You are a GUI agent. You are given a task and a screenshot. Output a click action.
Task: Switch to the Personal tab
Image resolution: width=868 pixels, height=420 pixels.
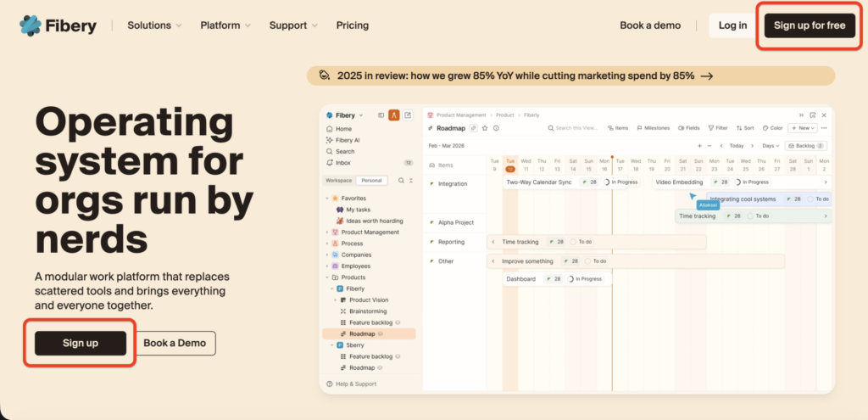[372, 181]
